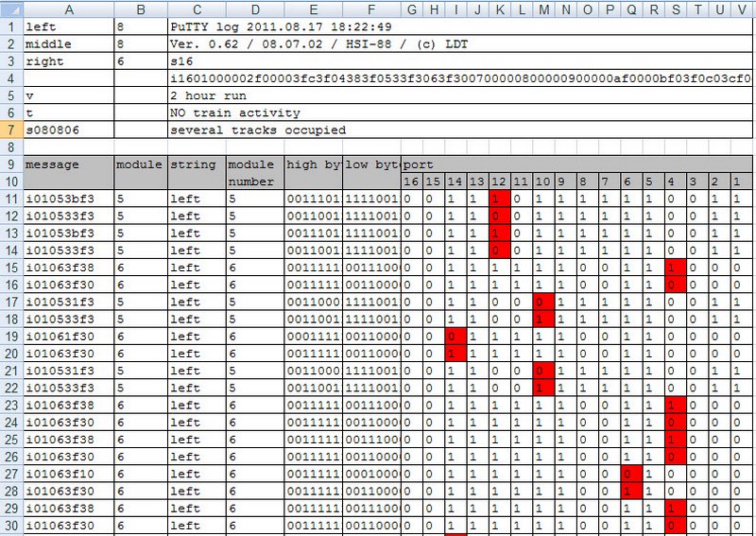Screen dimensions: 756x536
Task: Click the i01061f30 message cell
Action: 68,336
